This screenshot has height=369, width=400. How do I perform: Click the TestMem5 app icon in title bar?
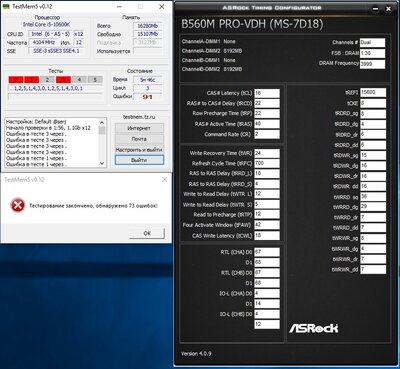(7, 6)
